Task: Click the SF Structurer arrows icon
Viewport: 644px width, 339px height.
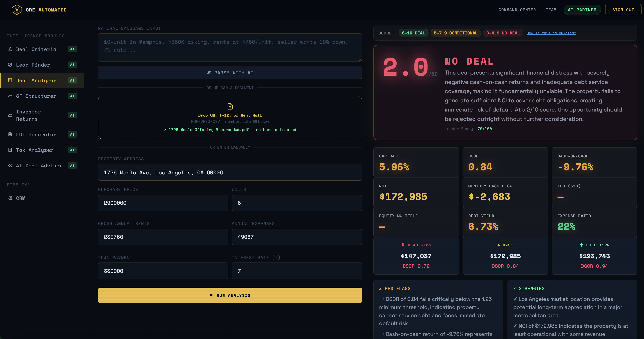Action: tap(10, 96)
